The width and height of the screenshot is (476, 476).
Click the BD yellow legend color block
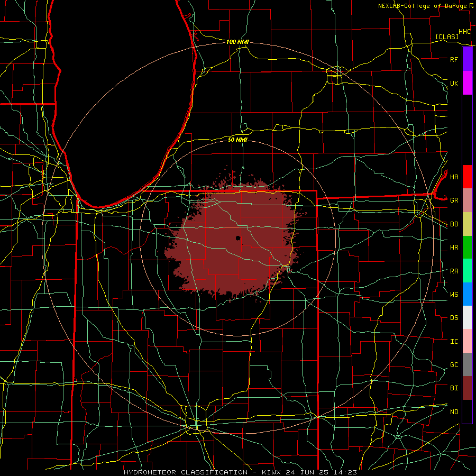(x=467, y=224)
